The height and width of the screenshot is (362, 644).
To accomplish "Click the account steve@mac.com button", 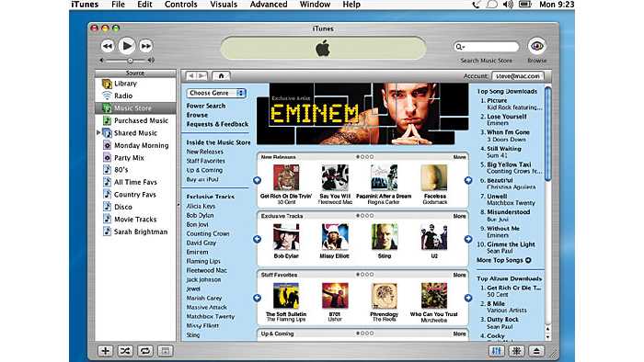I will pos(517,76).
